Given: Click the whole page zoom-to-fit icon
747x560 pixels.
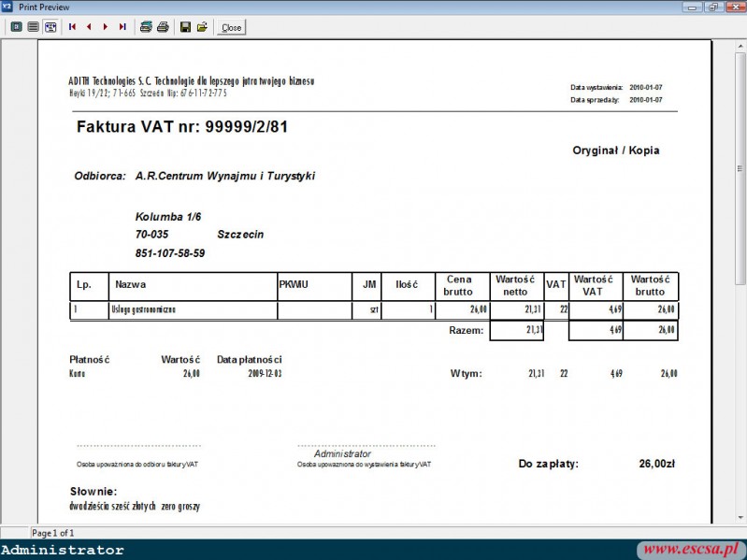Looking at the screenshot, I should 16,27.
